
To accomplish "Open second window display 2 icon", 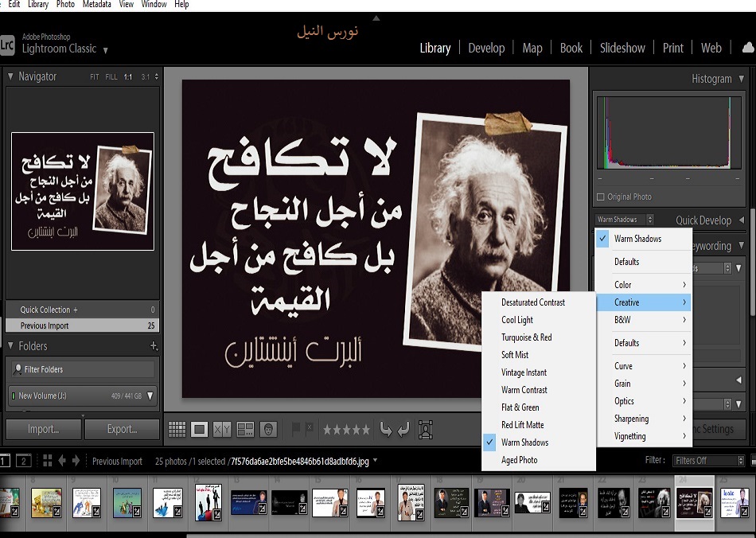I will pyautogui.click(x=23, y=461).
